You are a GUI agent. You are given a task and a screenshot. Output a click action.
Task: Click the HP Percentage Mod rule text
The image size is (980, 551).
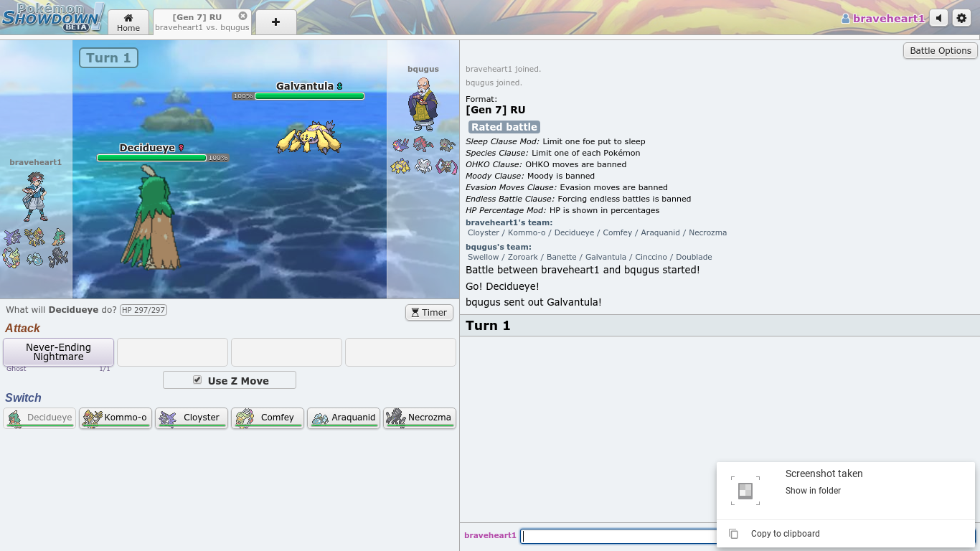click(x=562, y=210)
